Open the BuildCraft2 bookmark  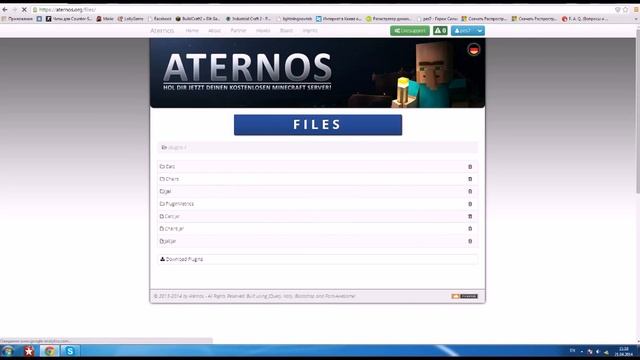[x=198, y=19]
